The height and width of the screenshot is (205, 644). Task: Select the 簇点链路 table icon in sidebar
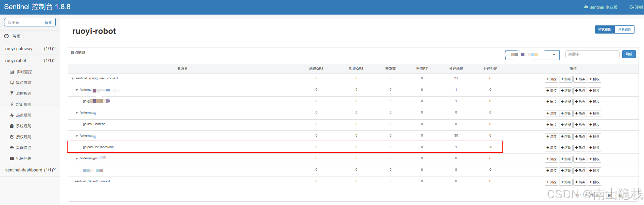12,83
